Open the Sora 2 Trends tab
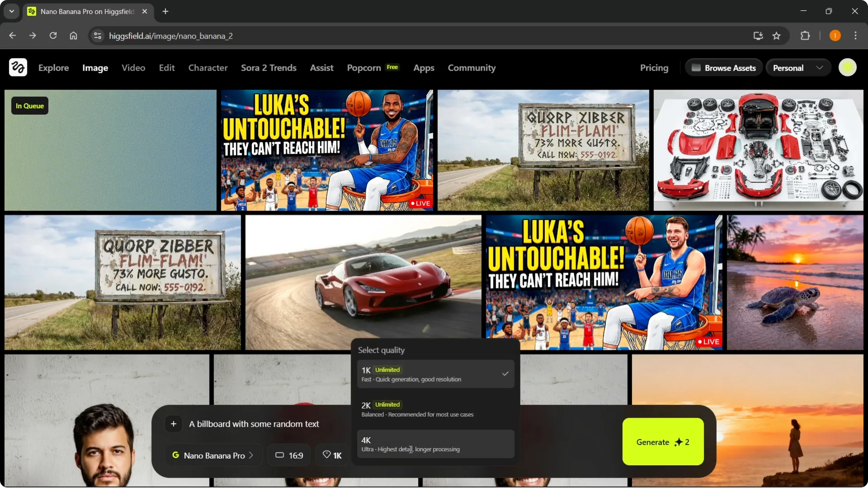The height and width of the screenshot is (488, 868). [269, 68]
